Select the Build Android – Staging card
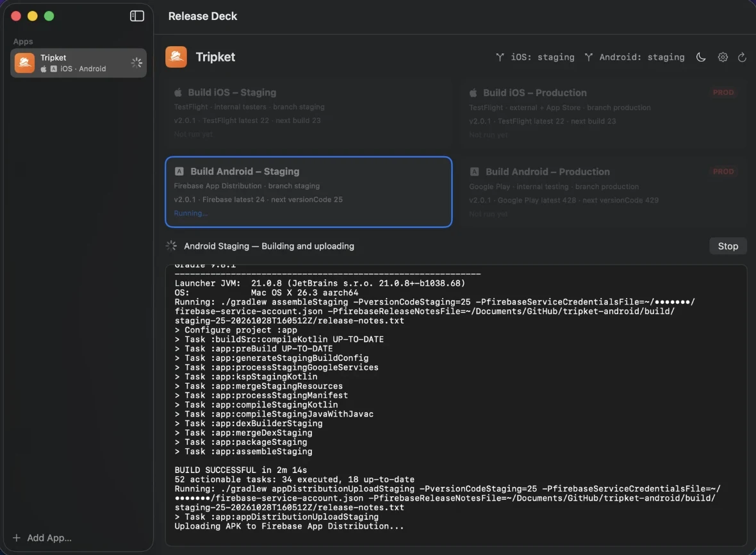Viewport: 756px width, 555px height. [x=309, y=192]
